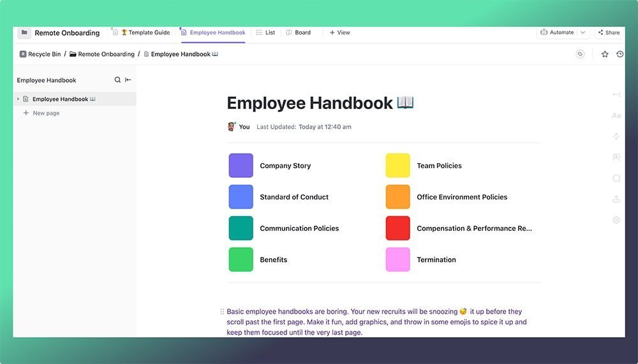This screenshot has height=364, width=638.
Task: Click the orange Office Environment Policies swatch
Action: (398, 197)
